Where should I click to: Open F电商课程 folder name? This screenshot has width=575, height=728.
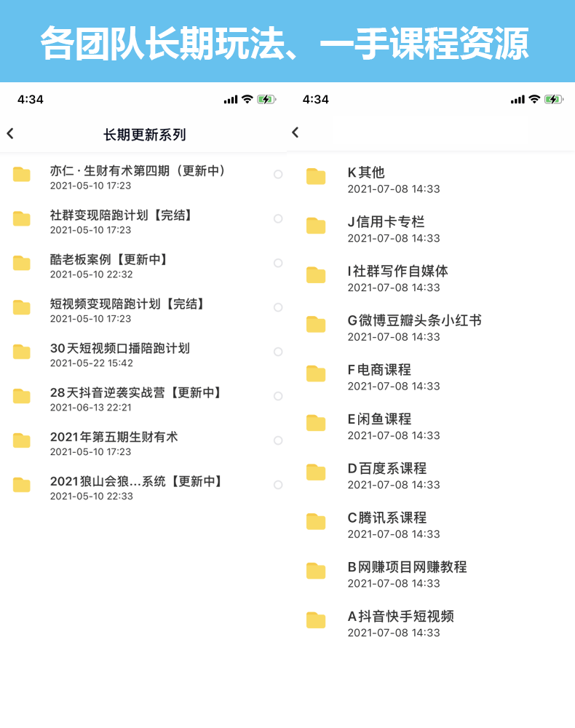(380, 370)
